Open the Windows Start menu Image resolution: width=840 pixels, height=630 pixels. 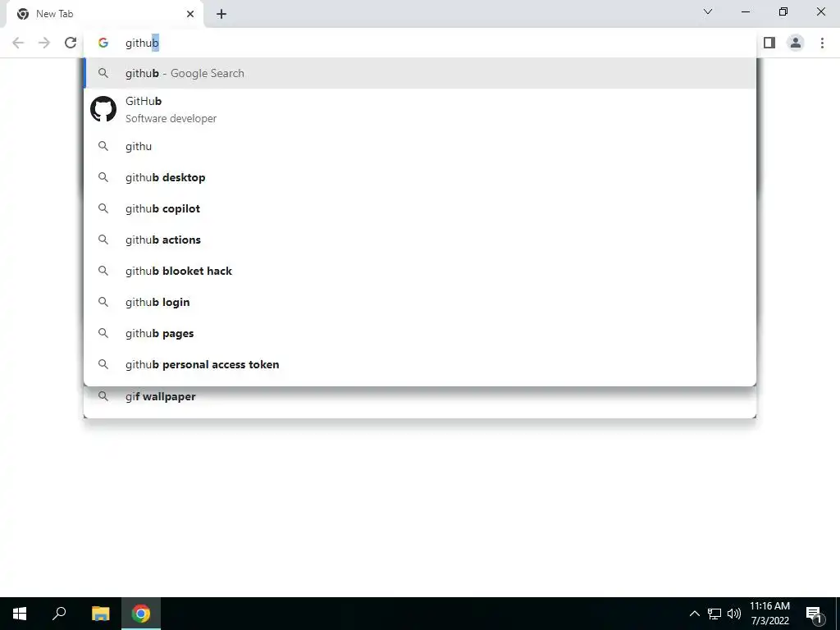coord(20,614)
